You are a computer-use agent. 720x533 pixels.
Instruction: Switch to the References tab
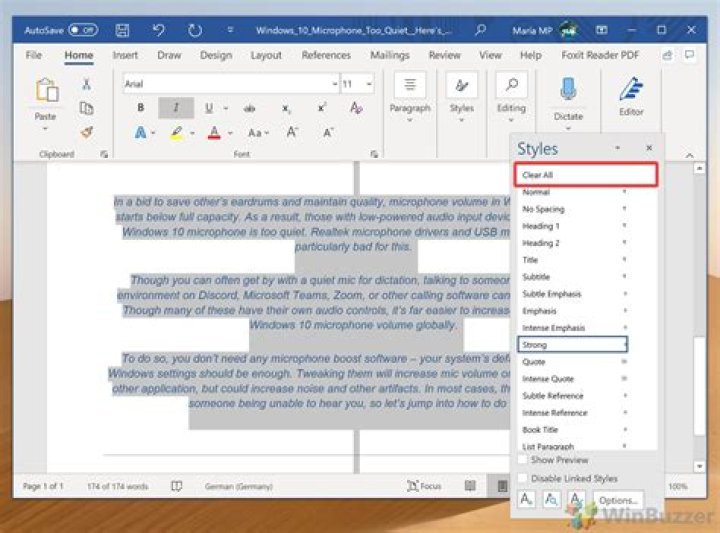(x=326, y=56)
